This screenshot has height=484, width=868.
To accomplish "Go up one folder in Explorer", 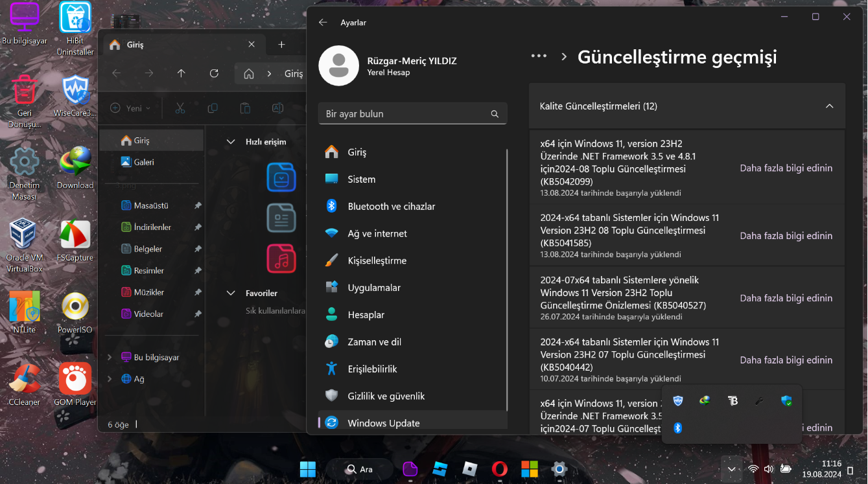I will tap(182, 73).
